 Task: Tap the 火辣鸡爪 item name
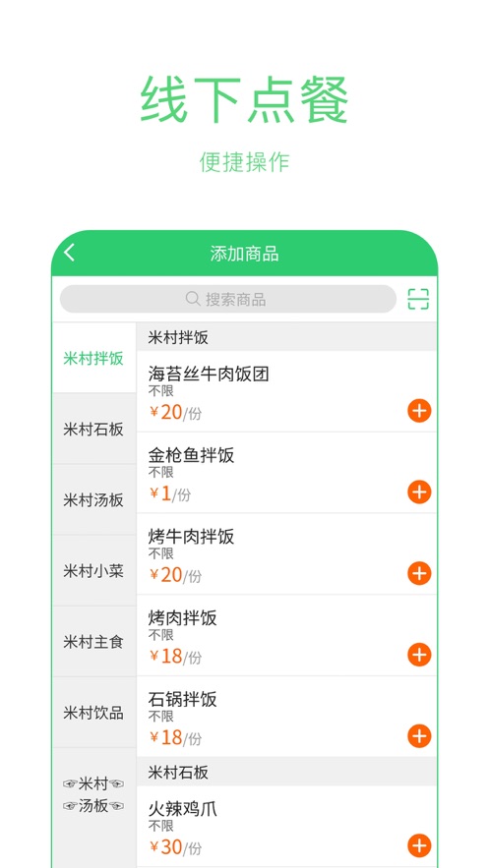182,809
